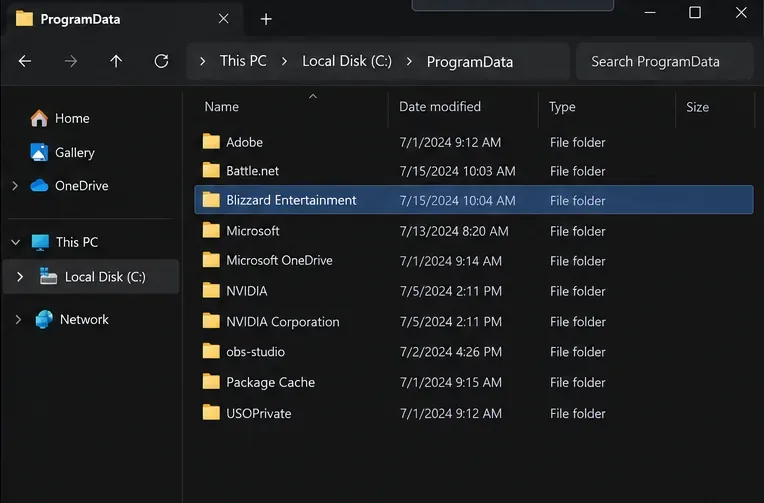Close the ProgramData tab
Viewport: 764px width, 503px height.
pos(224,19)
